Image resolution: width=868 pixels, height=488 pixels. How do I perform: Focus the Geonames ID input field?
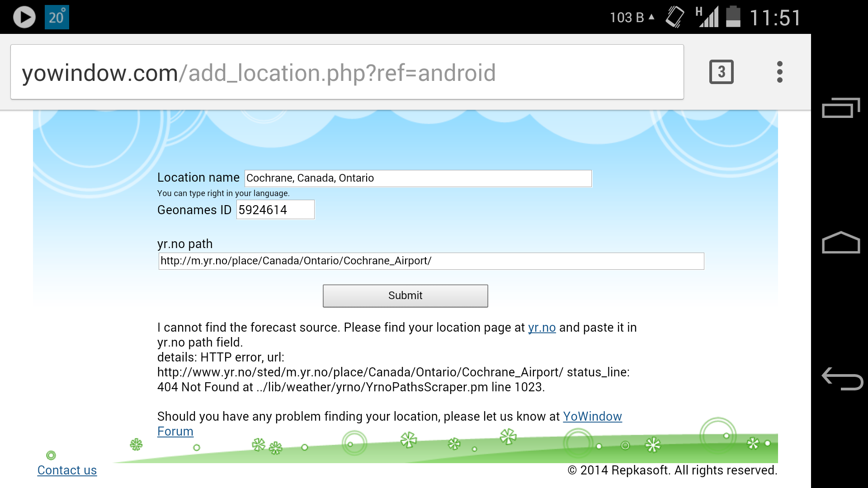[275, 210]
